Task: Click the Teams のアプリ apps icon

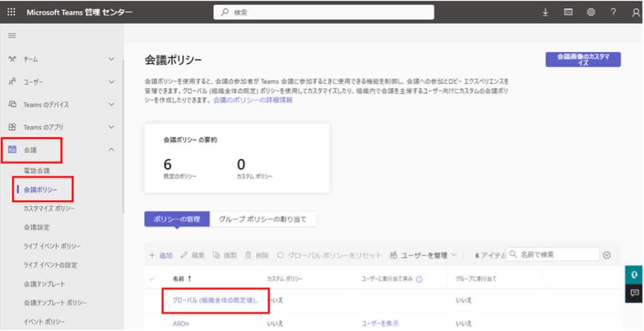Action: pos(12,127)
